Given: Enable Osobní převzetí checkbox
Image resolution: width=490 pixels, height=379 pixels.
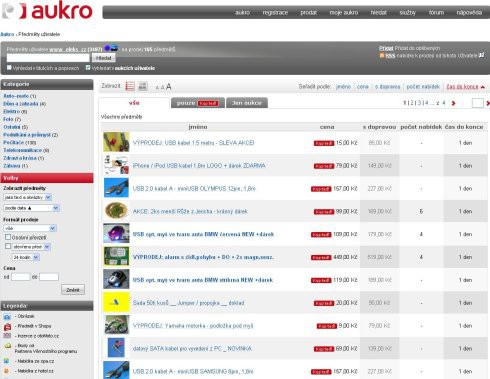Looking at the screenshot, I should click(8, 237).
